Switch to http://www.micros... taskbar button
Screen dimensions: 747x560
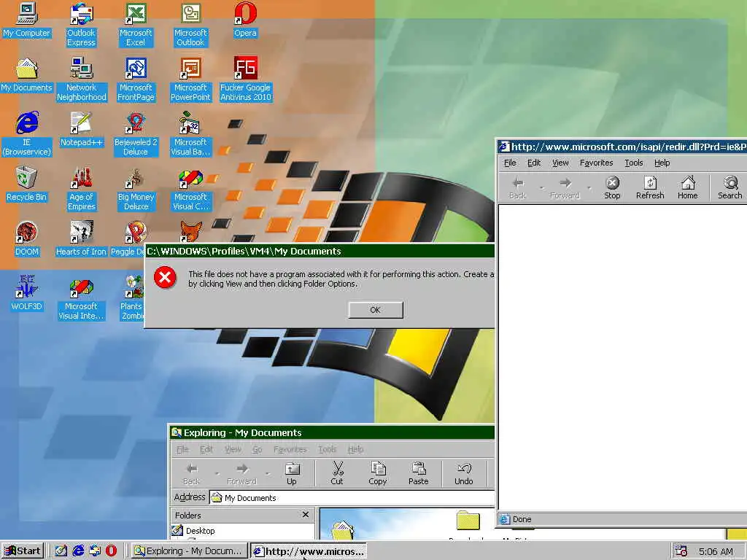tap(309, 551)
